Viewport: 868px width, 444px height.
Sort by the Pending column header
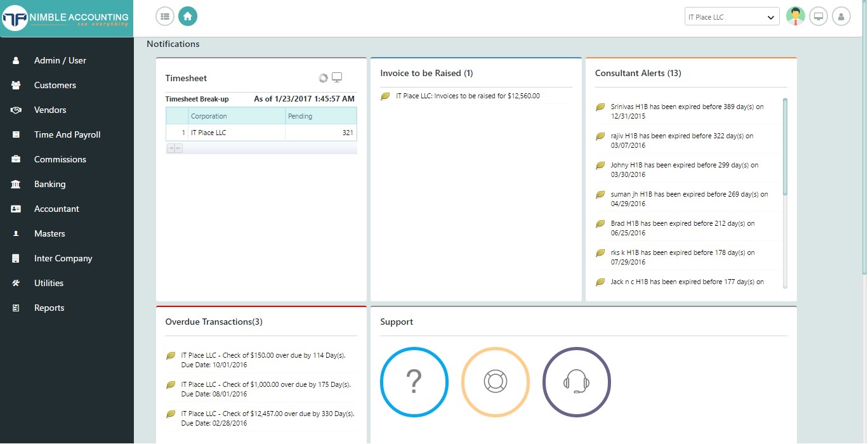click(x=320, y=116)
